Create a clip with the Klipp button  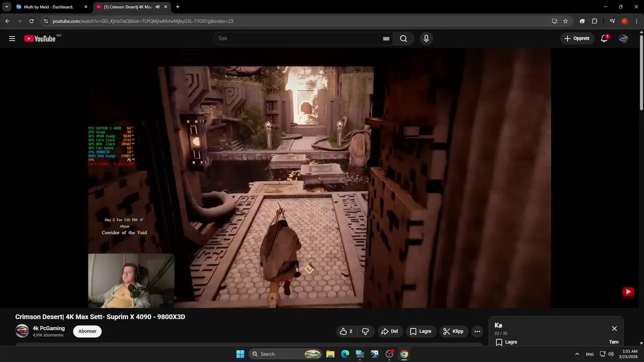(453, 331)
